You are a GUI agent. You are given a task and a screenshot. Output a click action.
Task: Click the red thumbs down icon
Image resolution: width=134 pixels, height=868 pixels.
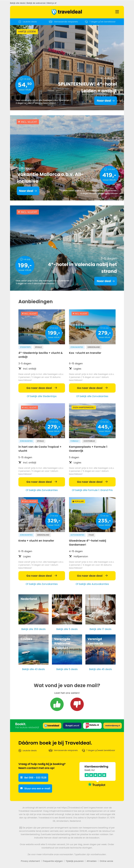pos(77,704)
